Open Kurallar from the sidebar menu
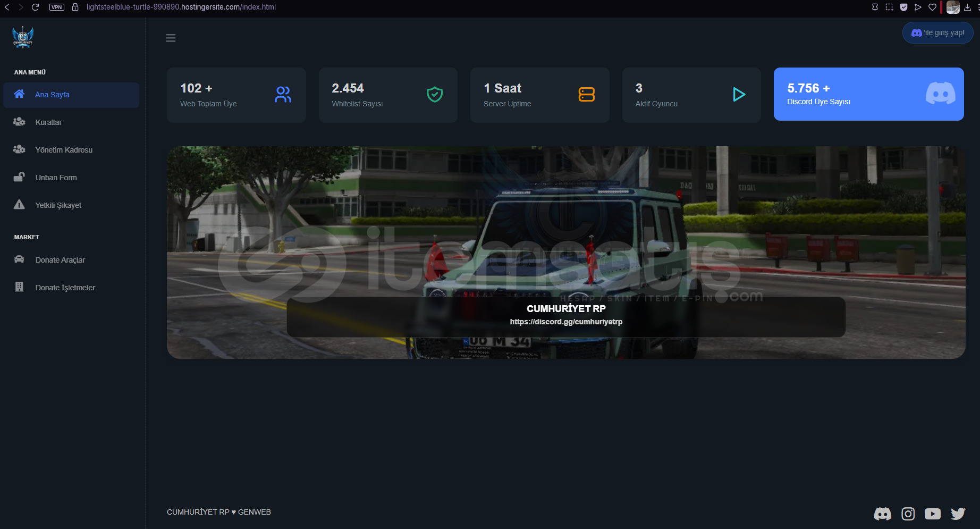Image resolution: width=980 pixels, height=529 pixels. tap(48, 122)
